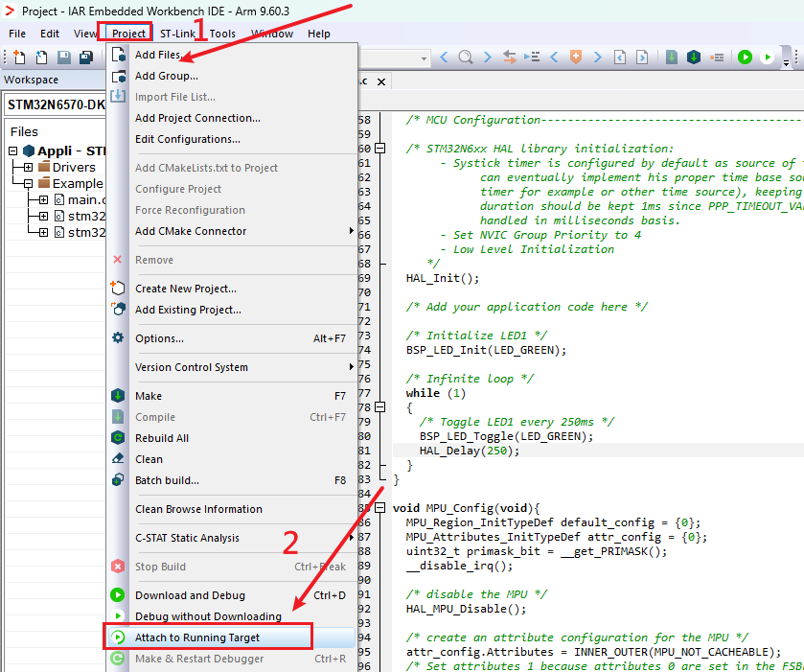Click the Go To line icon
The height and width of the screenshot is (672, 804).
click(532, 57)
